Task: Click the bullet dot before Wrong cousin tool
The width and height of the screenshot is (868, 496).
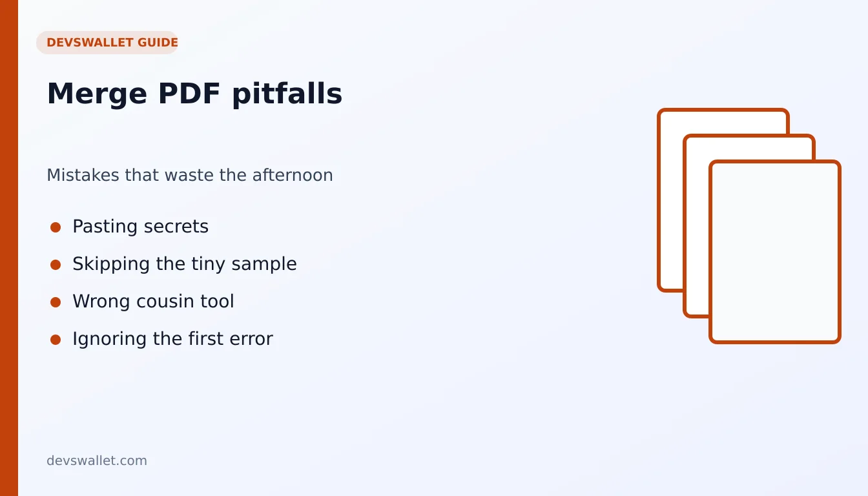Action: (x=56, y=302)
